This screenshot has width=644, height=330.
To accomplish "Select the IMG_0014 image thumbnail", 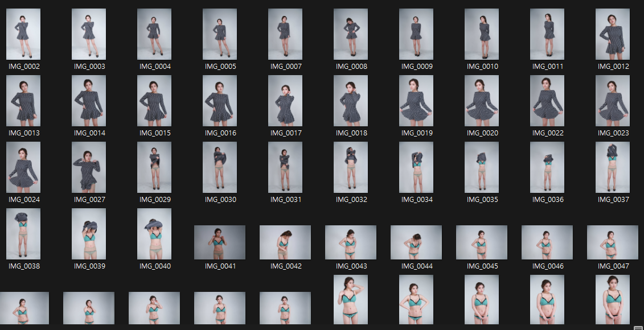I will (x=89, y=101).
